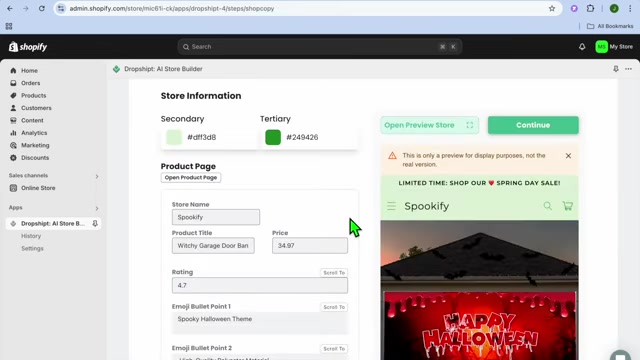Edit the Secondary hex value #dff3d8
This screenshot has height=360, width=640.
(x=202, y=137)
